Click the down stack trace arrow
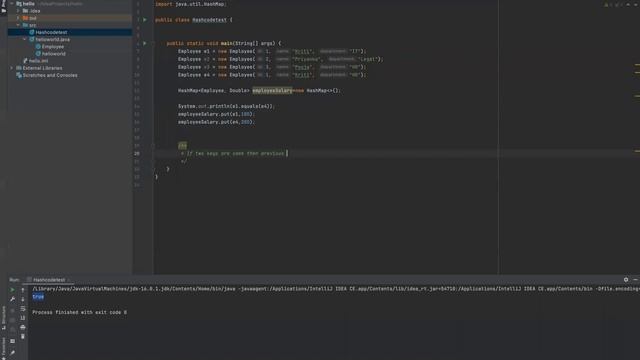Image resolution: width=640 pixels, height=360 pixels. (x=23, y=299)
